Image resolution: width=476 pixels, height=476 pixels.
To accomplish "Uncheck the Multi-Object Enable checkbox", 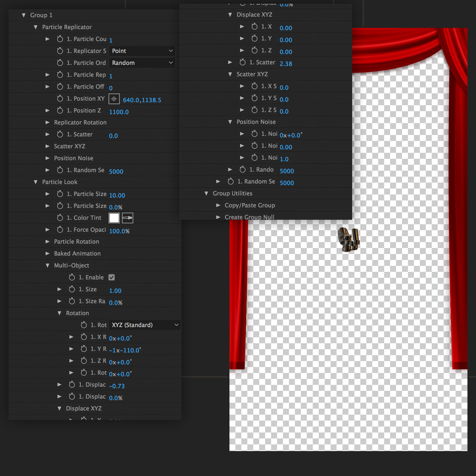I will [112, 277].
